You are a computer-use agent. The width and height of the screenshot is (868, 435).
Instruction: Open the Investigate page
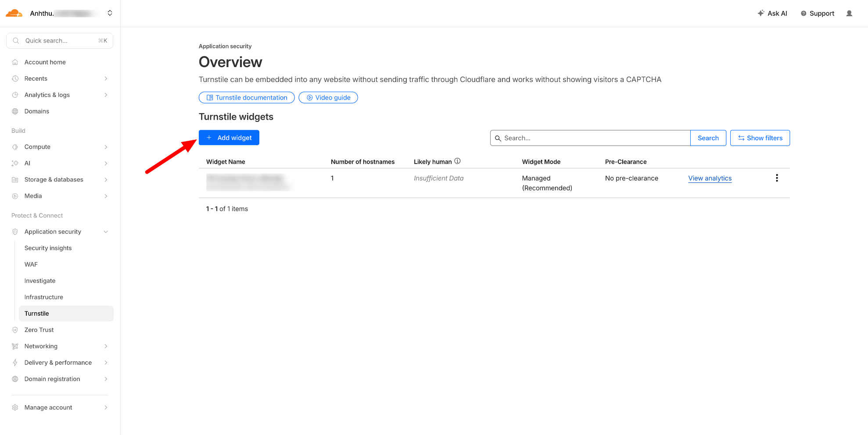tap(40, 281)
